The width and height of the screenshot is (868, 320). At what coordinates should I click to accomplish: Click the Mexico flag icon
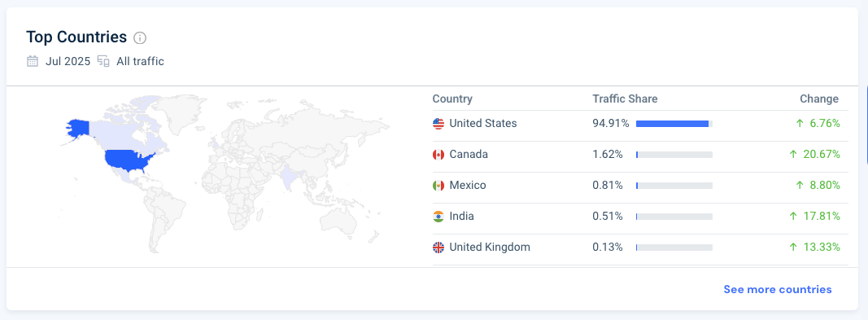[x=438, y=186]
